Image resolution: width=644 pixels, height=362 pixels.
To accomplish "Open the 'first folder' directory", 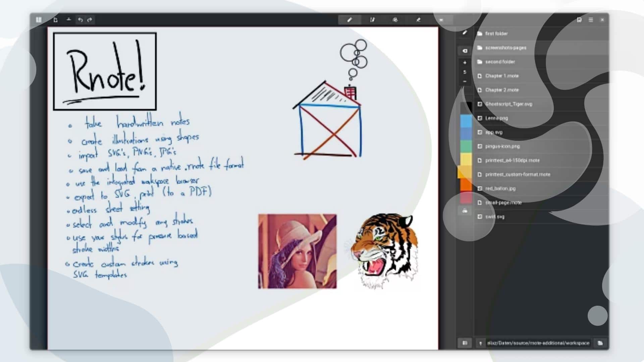I will pos(541,34).
